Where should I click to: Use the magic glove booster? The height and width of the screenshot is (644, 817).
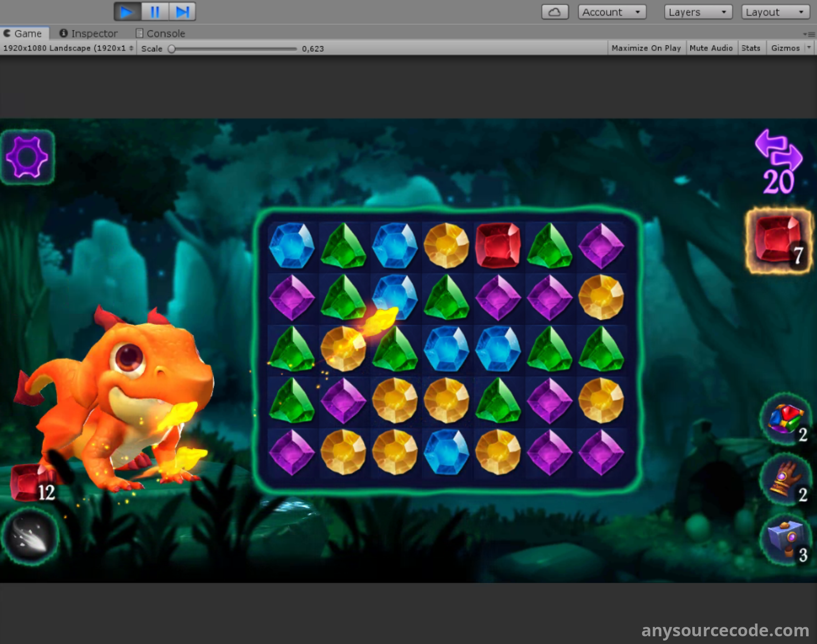785,479
